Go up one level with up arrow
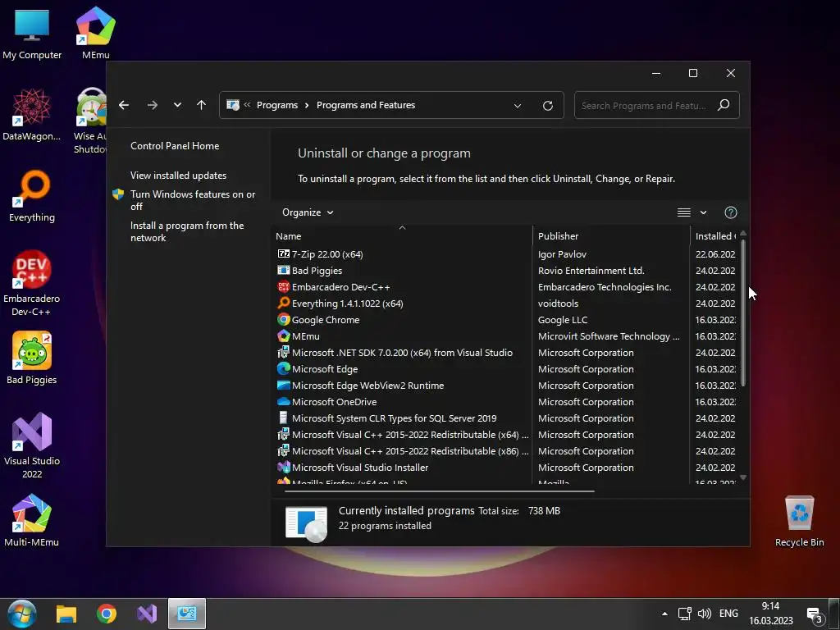The image size is (840, 630). pyautogui.click(x=202, y=105)
